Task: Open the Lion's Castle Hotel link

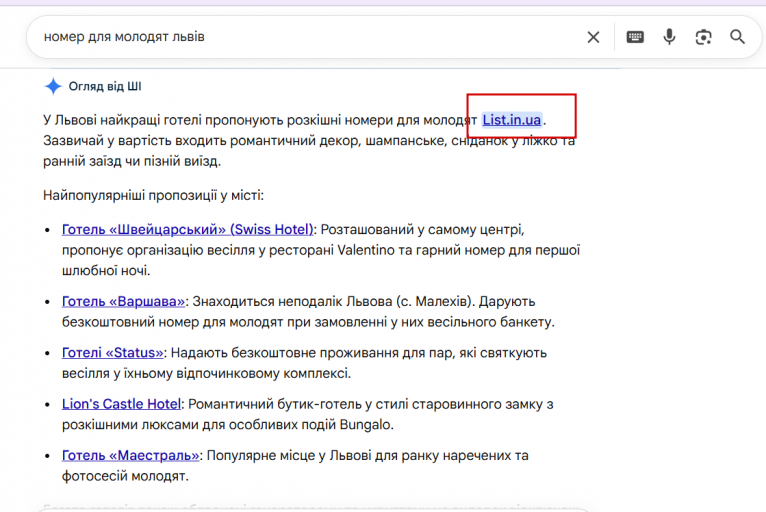Action: coord(121,404)
